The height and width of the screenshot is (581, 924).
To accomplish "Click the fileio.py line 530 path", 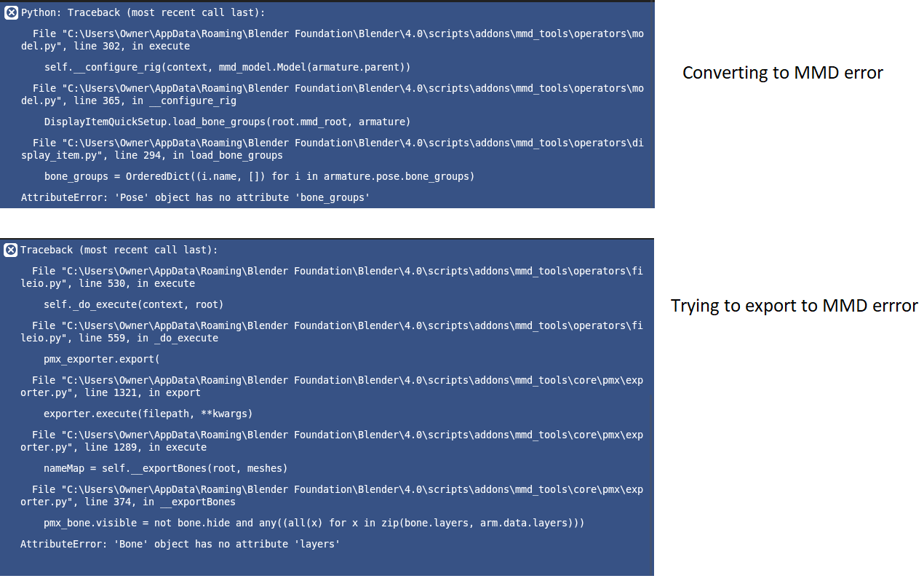I will tap(332, 277).
